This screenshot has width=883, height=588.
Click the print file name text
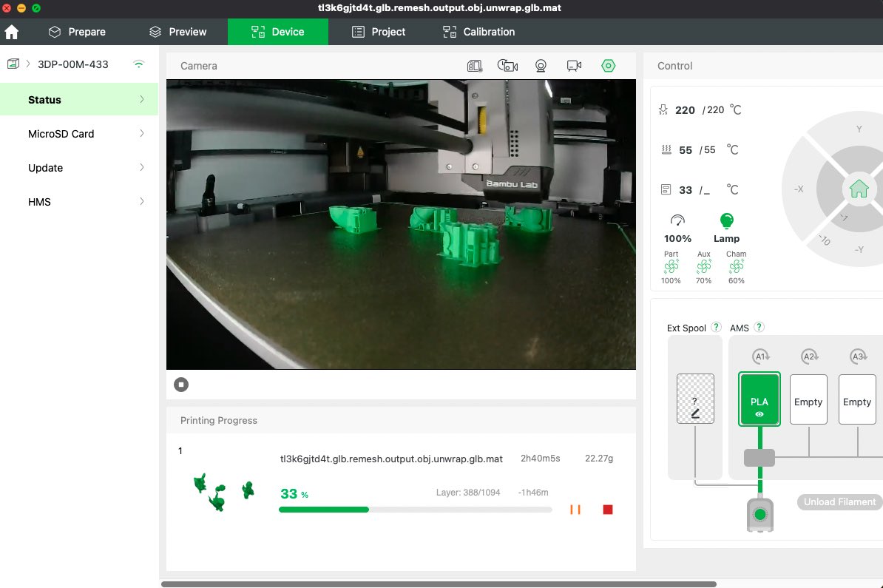pyautogui.click(x=391, y=459)
